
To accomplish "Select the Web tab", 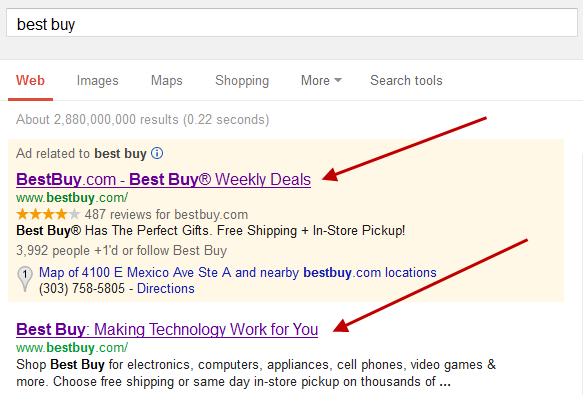I will coord(30,80).
